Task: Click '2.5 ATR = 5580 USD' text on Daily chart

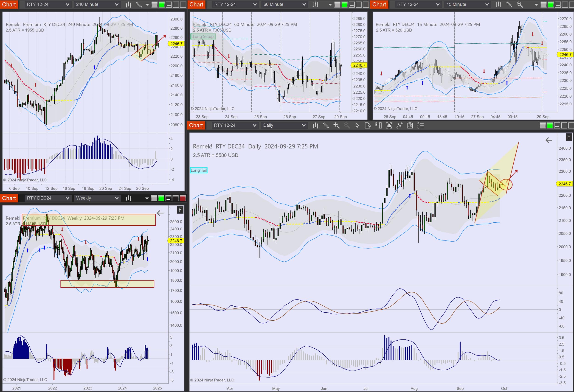Action: (x=216, y=155)
